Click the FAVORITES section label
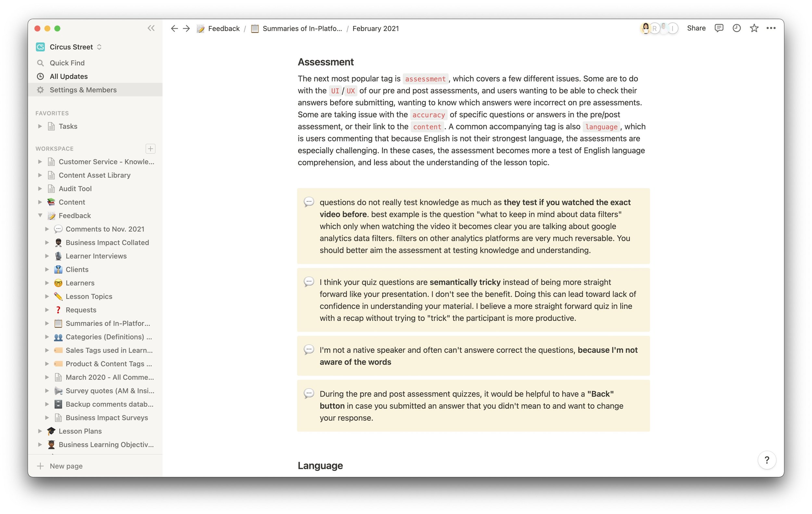The width and height of the screenshot is (812, 514). (52, 113)
